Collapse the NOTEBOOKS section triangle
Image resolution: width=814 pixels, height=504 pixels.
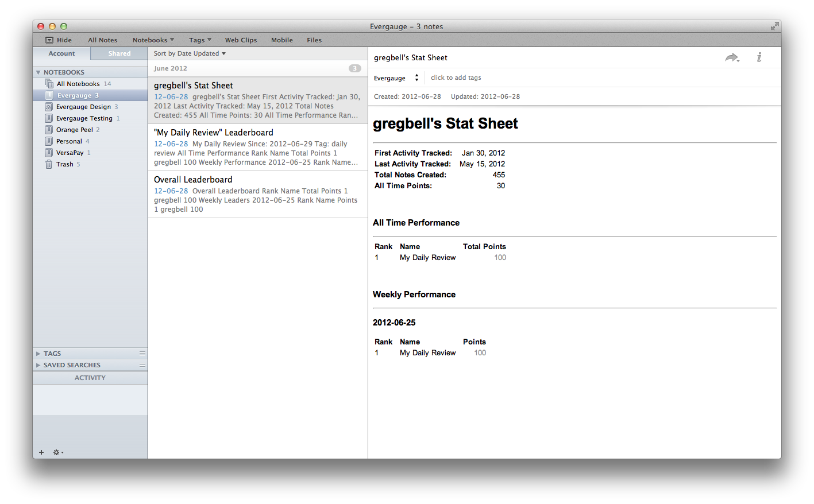coord(38,72)
